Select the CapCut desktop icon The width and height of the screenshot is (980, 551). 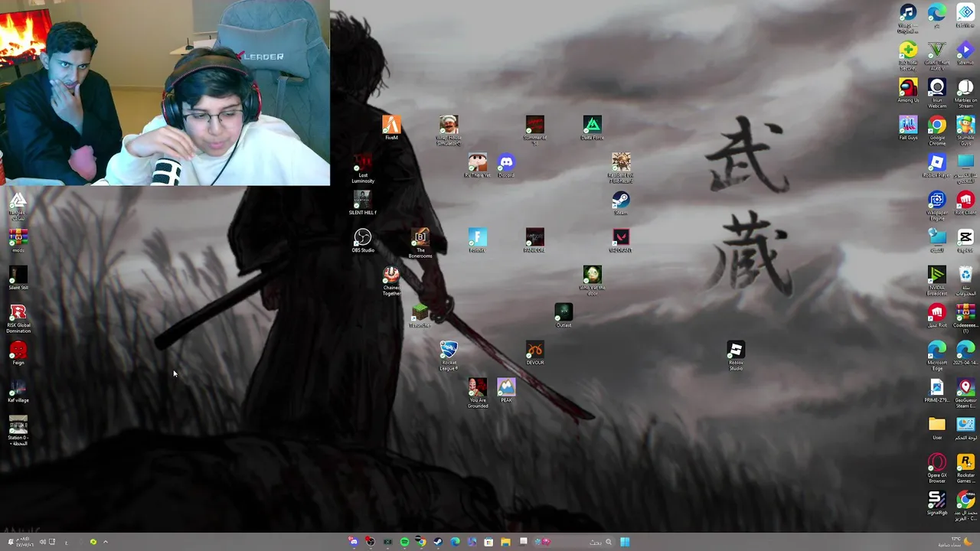pyautogui.click(x=965, y=240)
